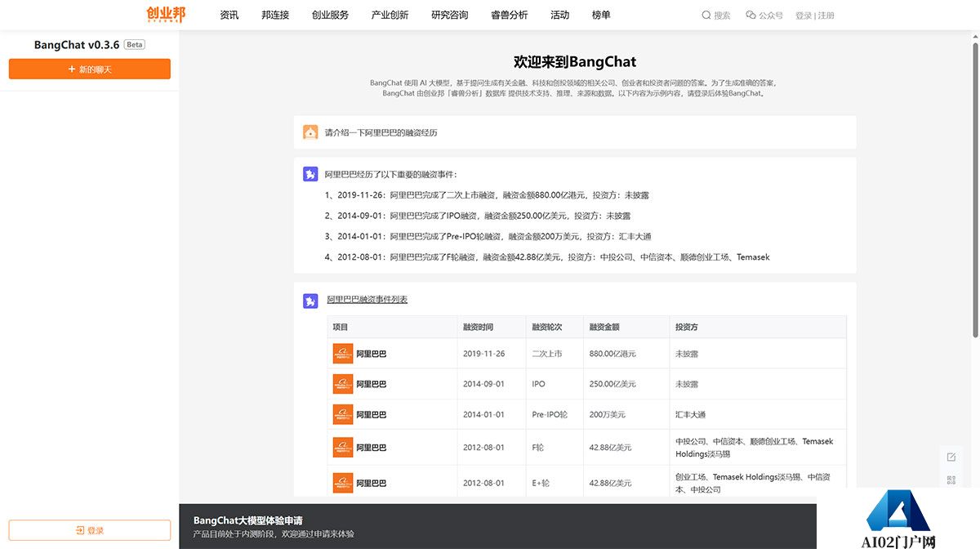Open the 阿里巴巴融资事件列表 link
Screen dimensions: 980x549
[367, 300]
